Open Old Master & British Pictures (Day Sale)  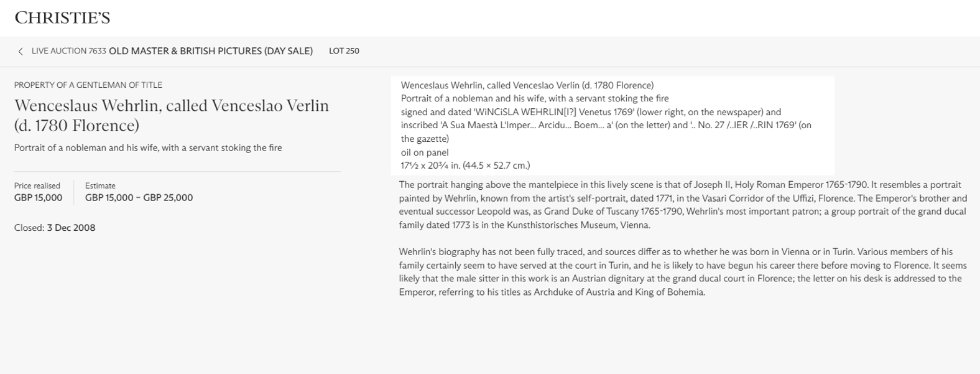tap(210, 51)
